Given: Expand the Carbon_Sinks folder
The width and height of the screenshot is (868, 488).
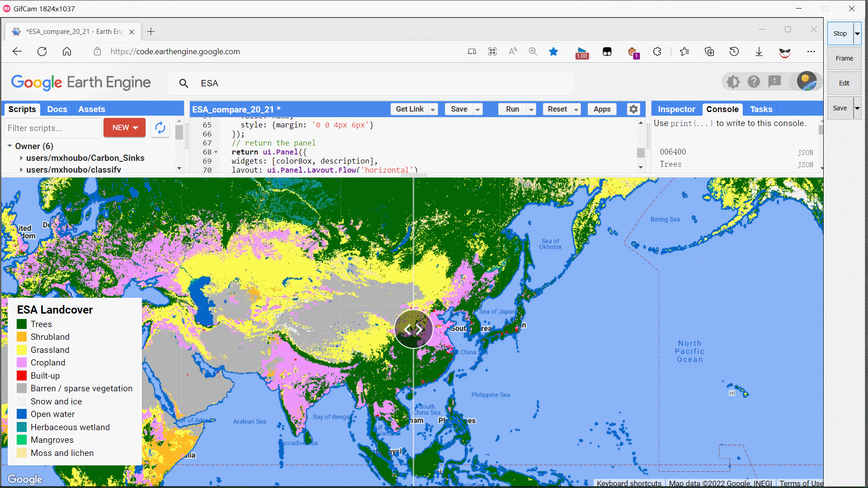Looking at the screenshot, I should [20, 157].
